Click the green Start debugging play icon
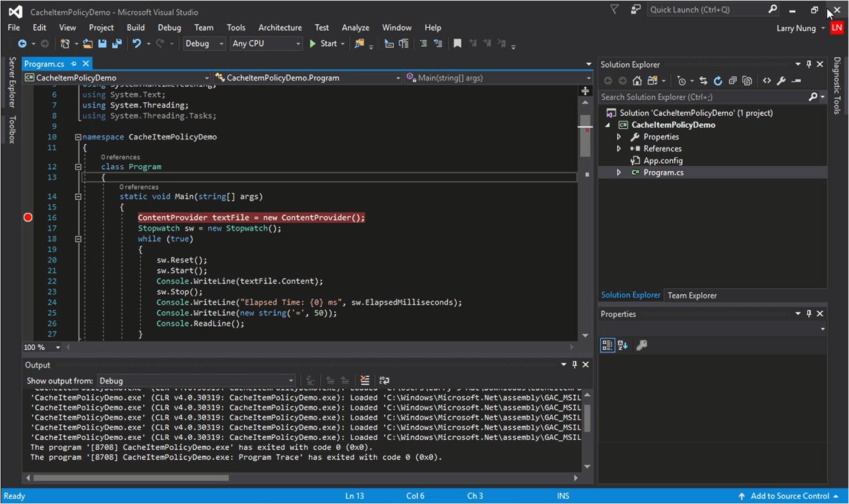 click(313, 44)
